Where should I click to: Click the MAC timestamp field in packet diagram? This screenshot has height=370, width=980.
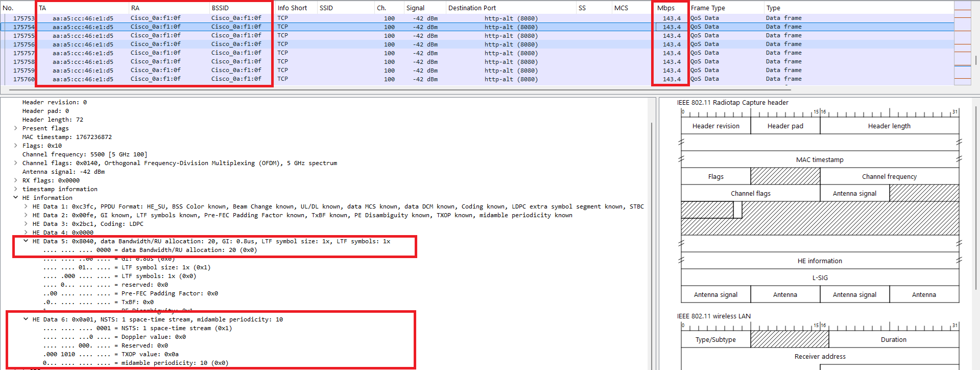[820, 159]
